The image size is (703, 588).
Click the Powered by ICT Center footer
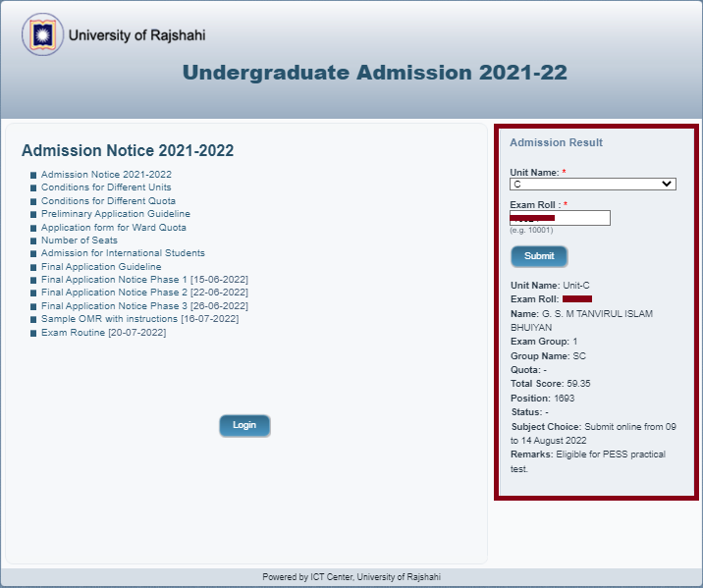(351, 577)
